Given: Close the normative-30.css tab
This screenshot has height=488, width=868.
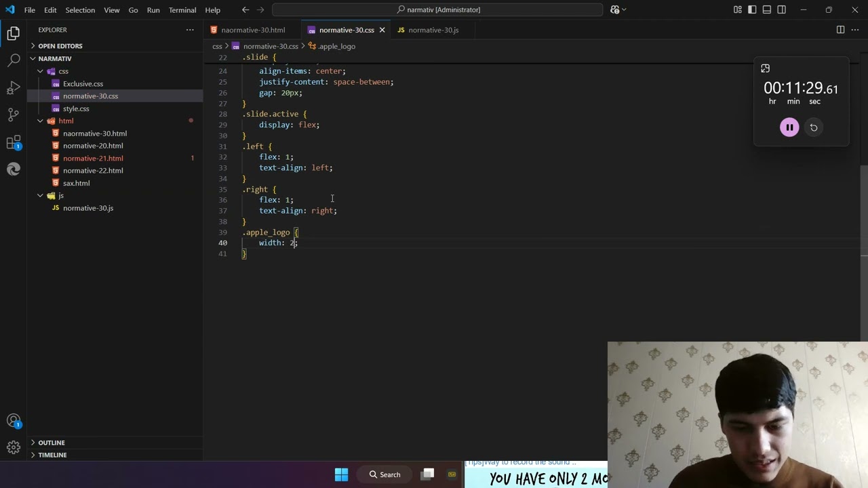Looking at the screenshot, I should [382, 30].
